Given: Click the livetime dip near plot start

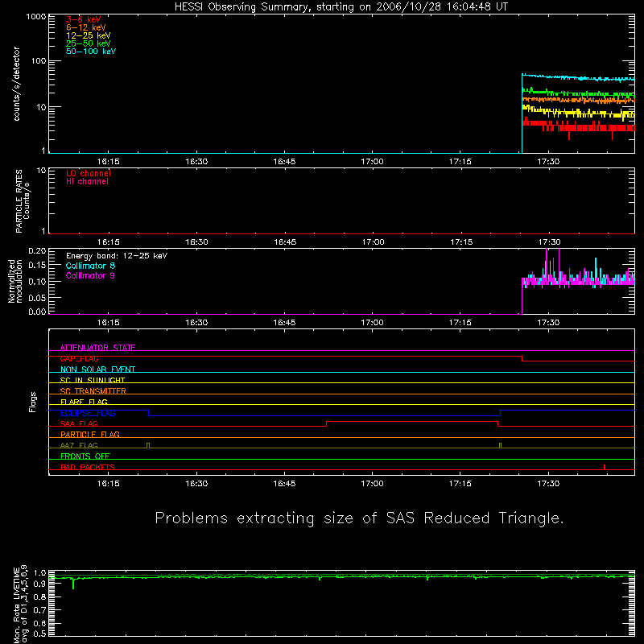Looking at the screenshot, I should coord(73,583).
